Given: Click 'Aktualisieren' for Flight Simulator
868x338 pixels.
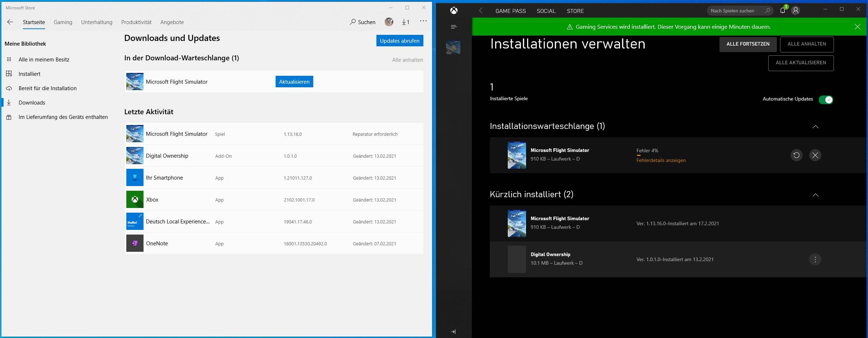Looking at the screenshot, I should (294, 82).
